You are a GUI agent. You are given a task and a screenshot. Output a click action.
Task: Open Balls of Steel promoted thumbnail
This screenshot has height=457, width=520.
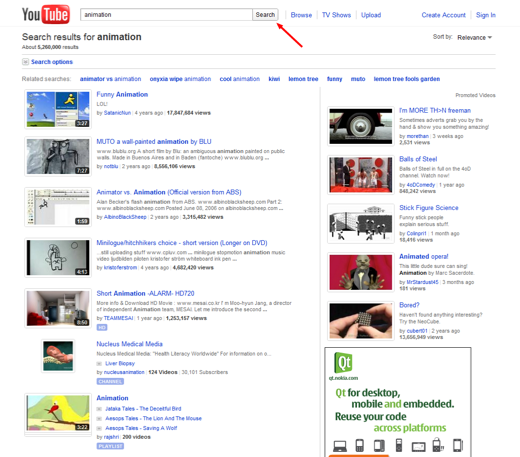click(361, 175)
